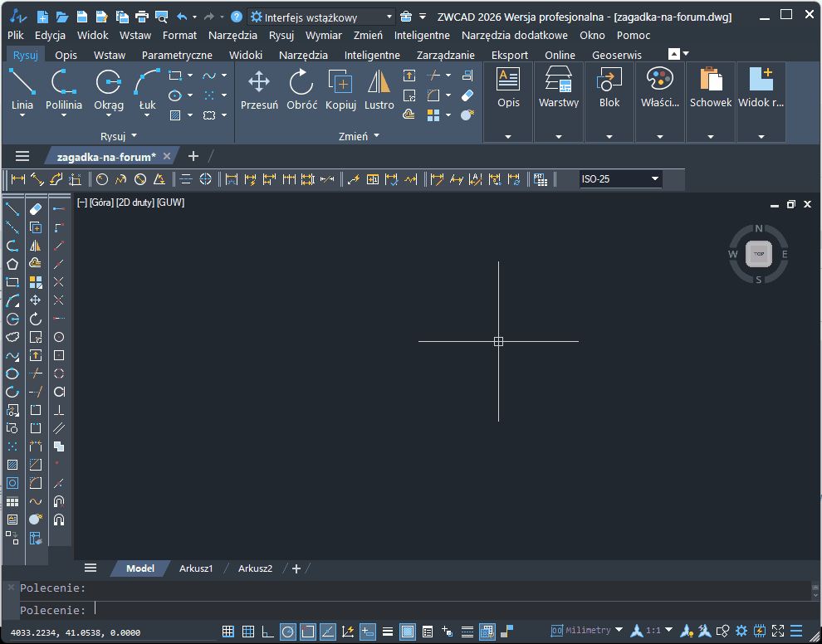The image size is (822, 644).
Task: Click the linear dimension icon
Action: [x=17, y=180]
